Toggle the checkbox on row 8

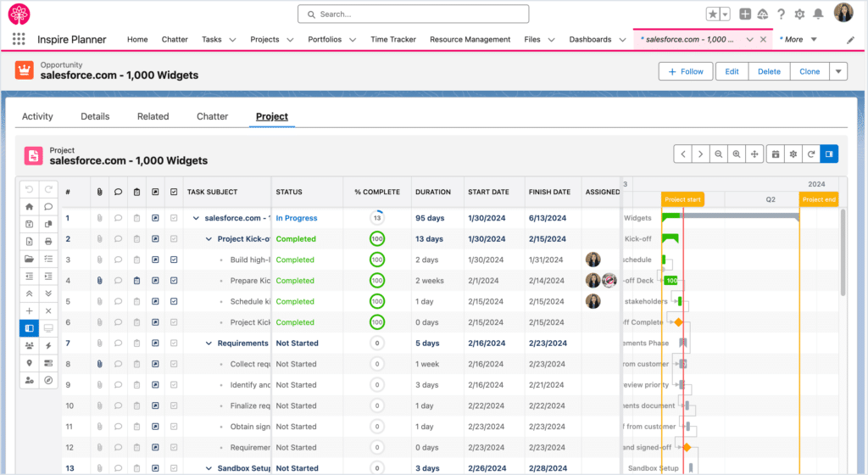coord(174,364)
